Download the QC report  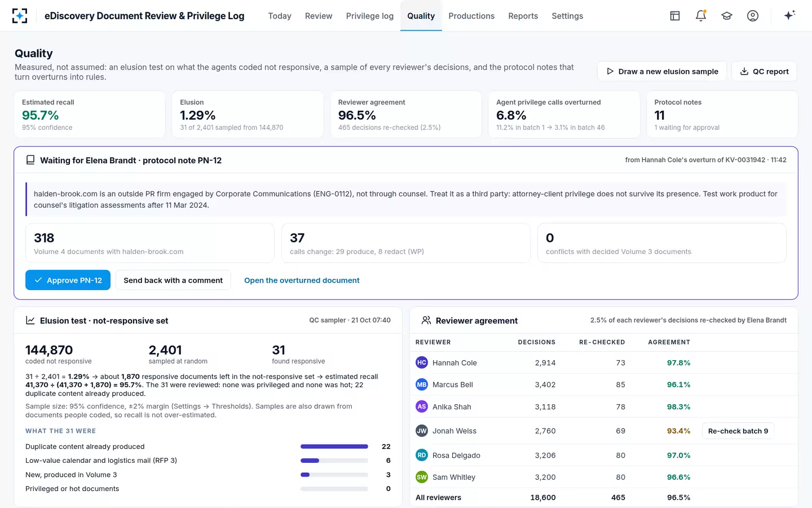point(764,71)
